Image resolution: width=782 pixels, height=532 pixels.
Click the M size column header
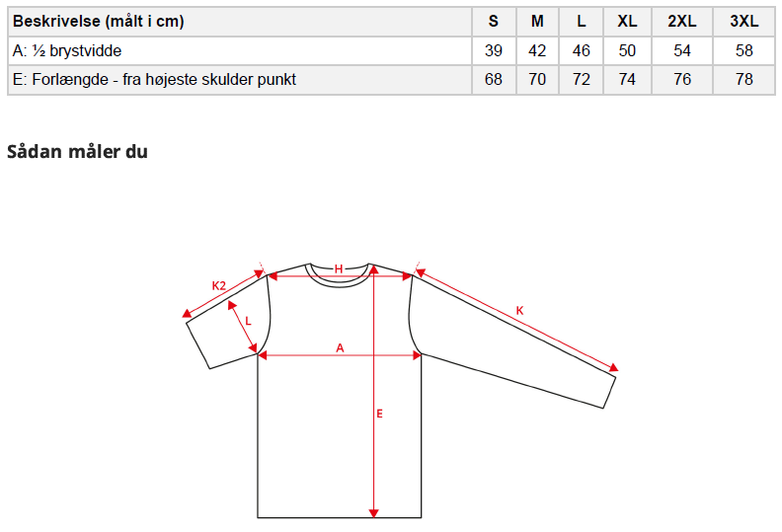pos(537,22)
